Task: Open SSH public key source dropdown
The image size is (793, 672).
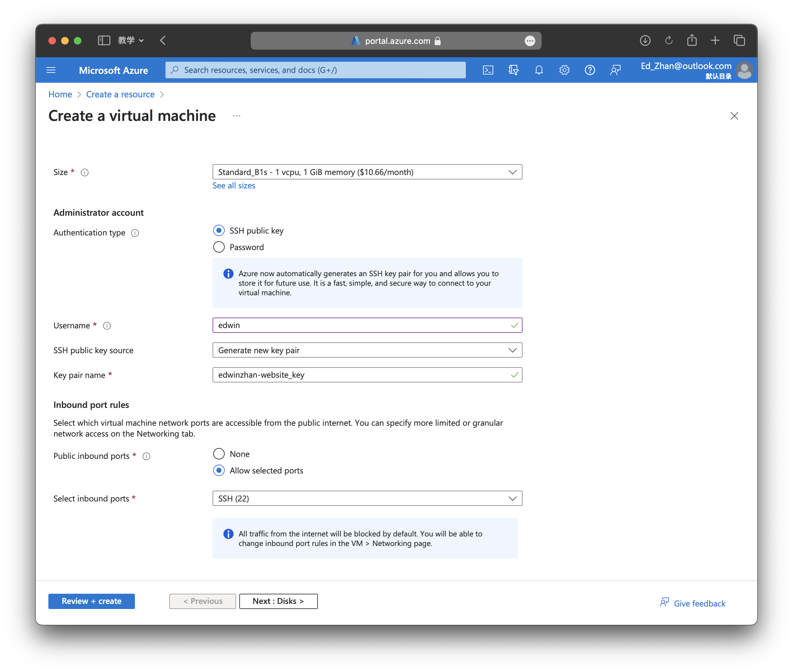Action: (367, 350)
